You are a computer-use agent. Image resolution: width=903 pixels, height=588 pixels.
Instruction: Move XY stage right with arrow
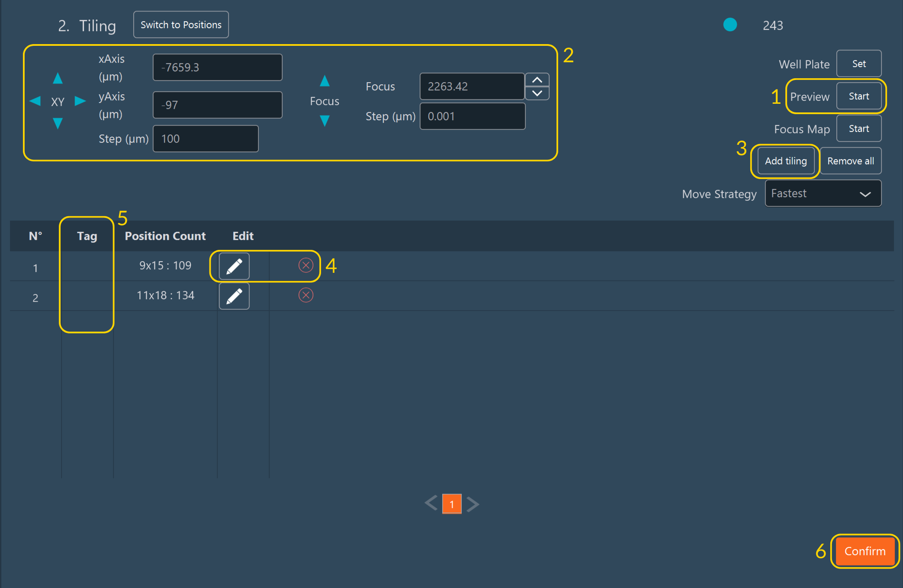pyautogui.click(x=80, y=101)
